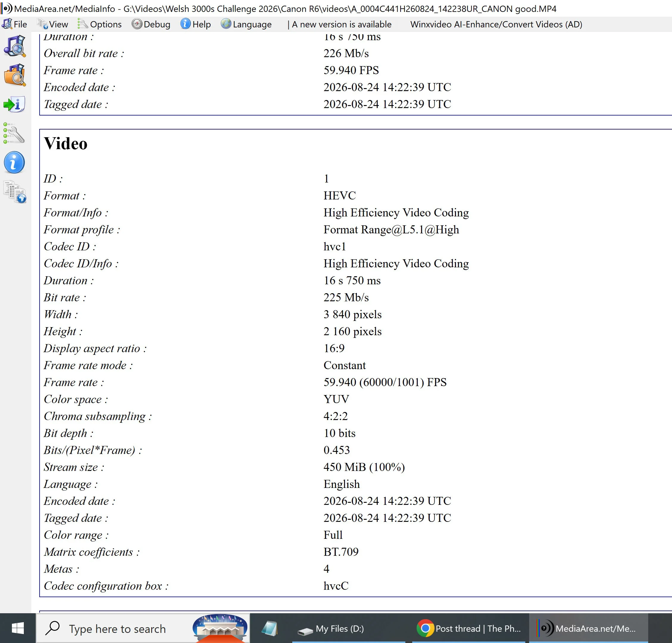Open the Help menu
Screen dimensions: 672x643
click(x=195, y=24)
